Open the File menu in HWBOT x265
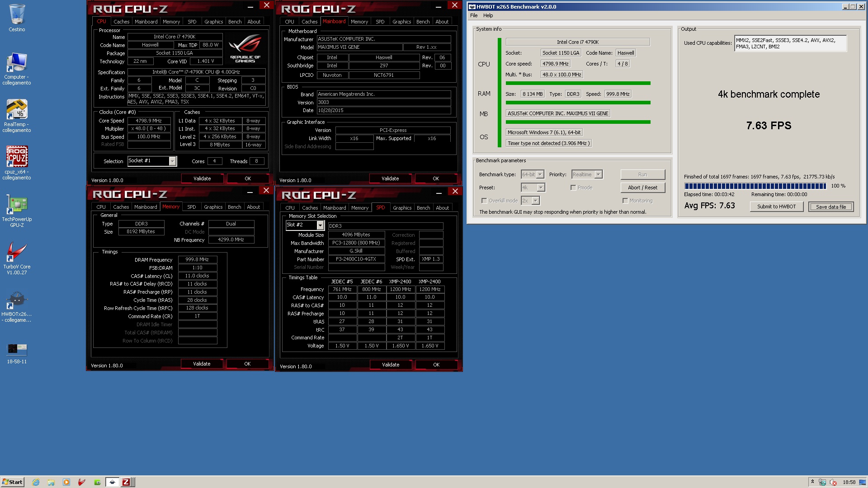The height and width of the screenshot is (488, 868). click(x=474, y=15)
